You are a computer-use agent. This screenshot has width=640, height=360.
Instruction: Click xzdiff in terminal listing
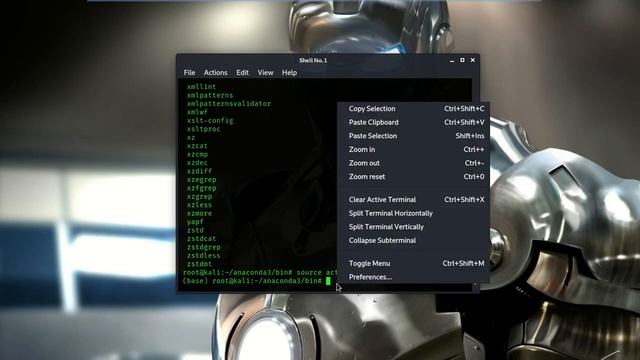coord(199,171)
